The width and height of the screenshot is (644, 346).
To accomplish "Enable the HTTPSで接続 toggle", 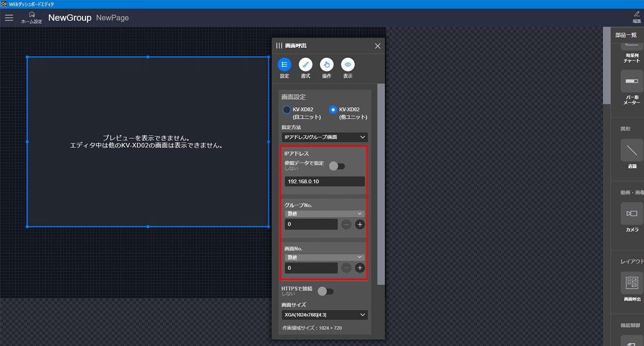I will (326, 291).
